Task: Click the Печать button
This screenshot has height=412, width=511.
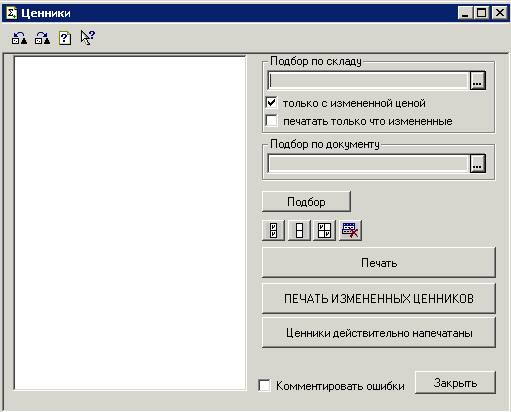Action: (379, 263)
